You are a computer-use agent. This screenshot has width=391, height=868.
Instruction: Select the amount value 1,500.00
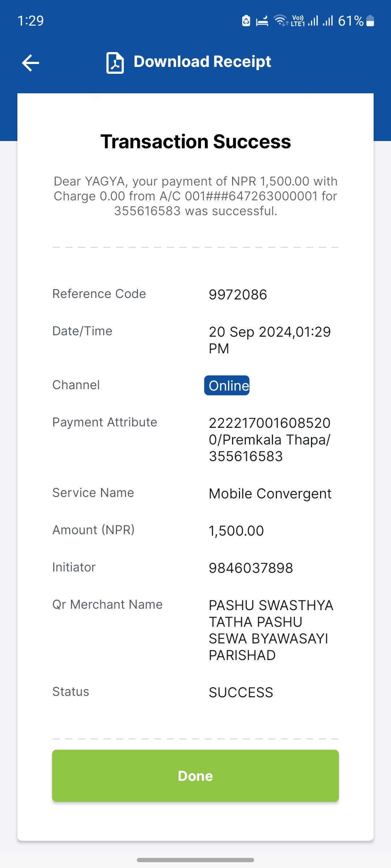tap(236, 531)
